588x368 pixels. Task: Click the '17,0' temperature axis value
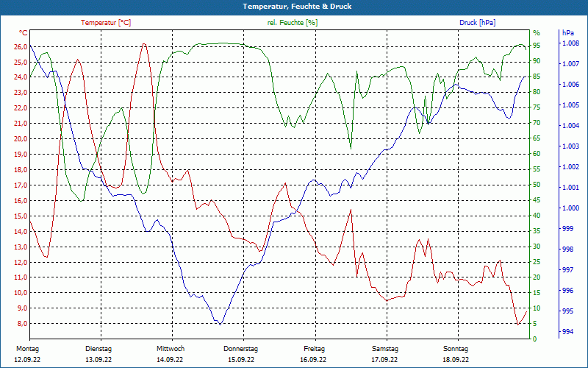point(21,185)
